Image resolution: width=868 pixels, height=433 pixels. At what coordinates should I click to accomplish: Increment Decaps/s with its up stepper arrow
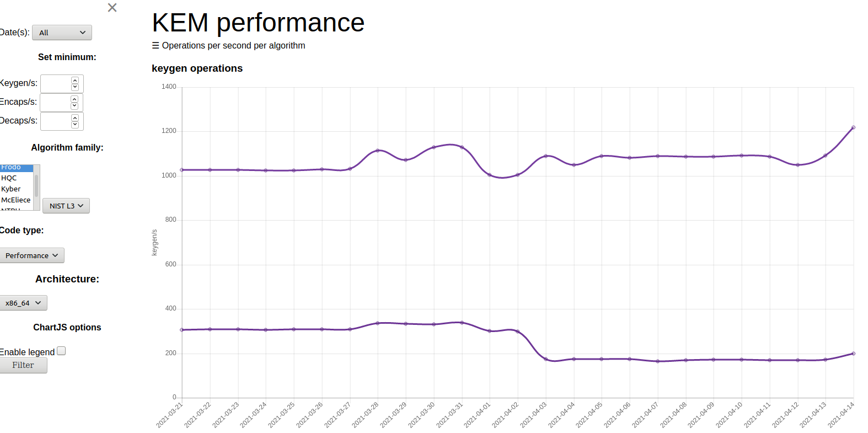[76, 118]
